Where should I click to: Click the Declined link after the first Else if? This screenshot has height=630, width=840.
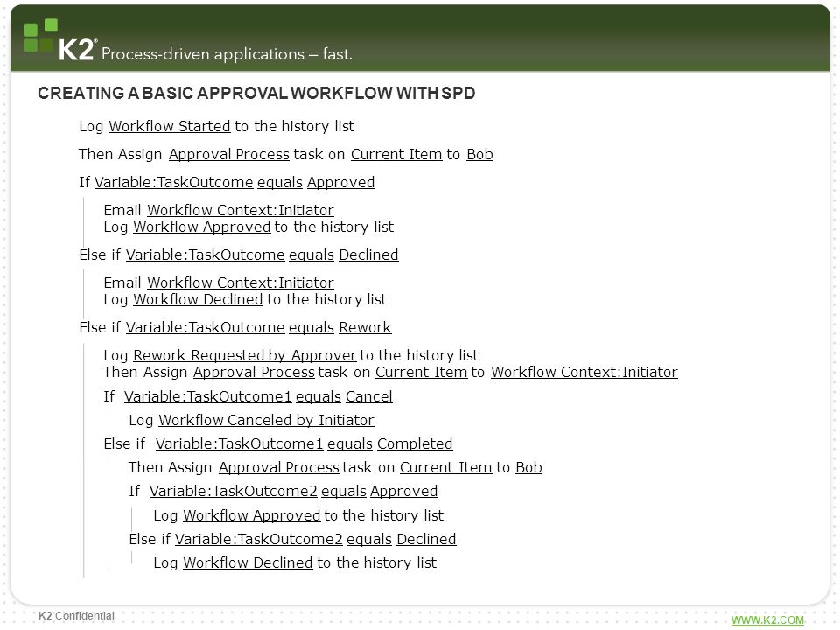[x=368, y=255]
